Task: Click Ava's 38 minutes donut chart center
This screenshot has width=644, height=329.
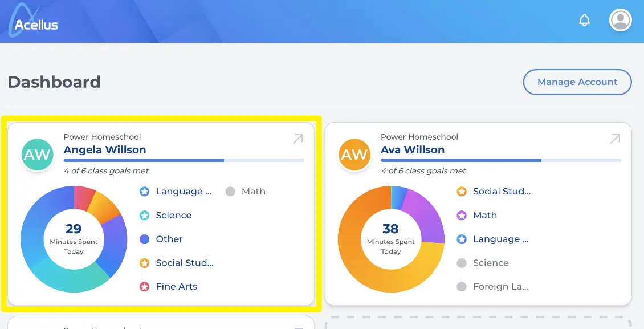Action: click(391, 239)
